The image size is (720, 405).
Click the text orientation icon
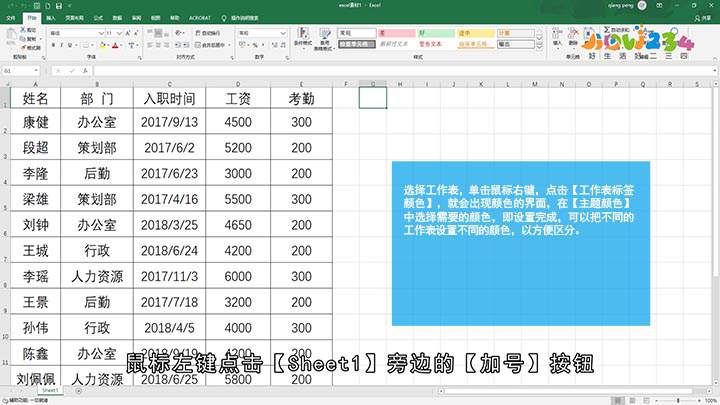[178, 33]
